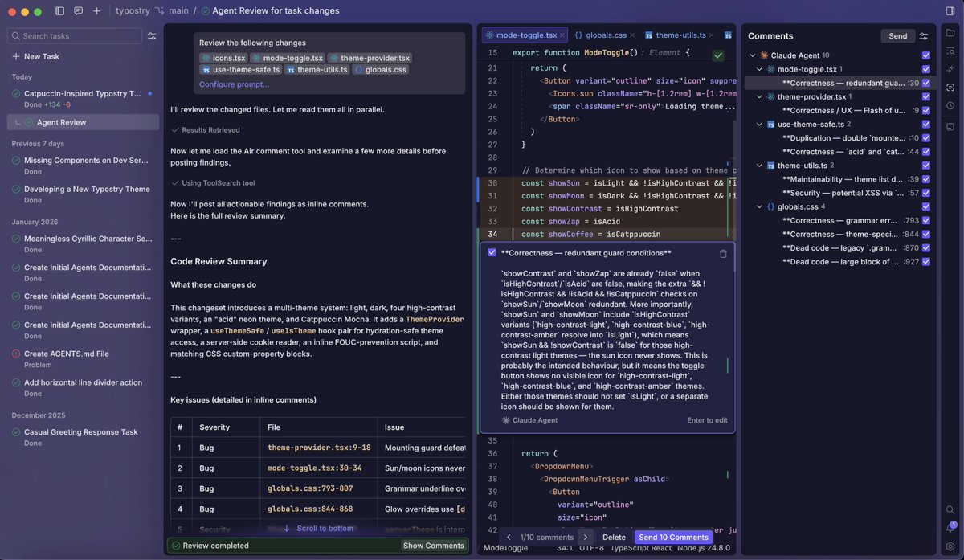Open the notifications bell icon
Viewport: 964px width, 560px height.
pyautogui.click(x=950, y=528)
